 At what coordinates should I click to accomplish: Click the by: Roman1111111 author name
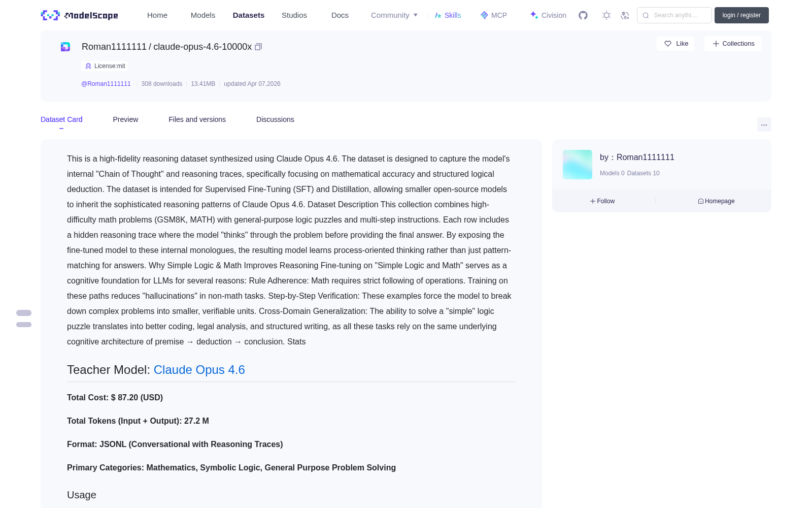(x=637, y=157)
